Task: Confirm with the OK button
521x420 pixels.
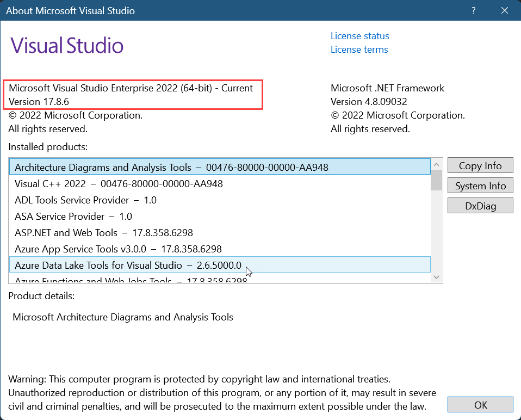Action: click(480, 405)
